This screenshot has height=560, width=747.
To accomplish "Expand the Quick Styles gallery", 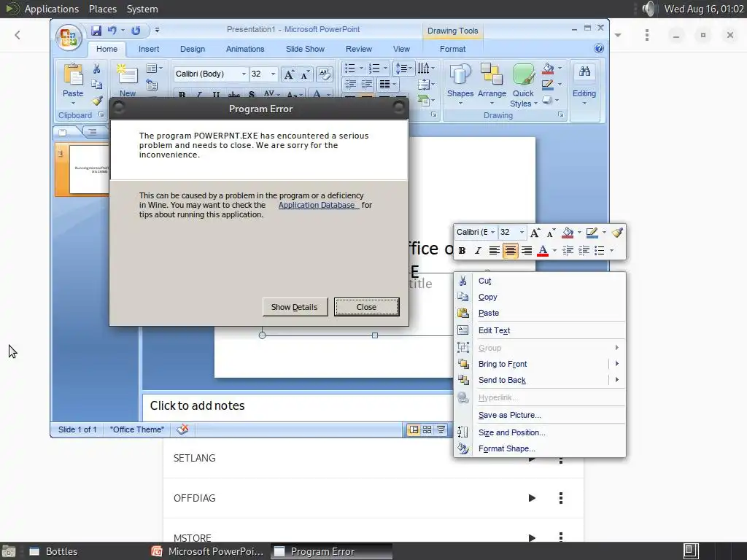I will (x=535, y=104).
